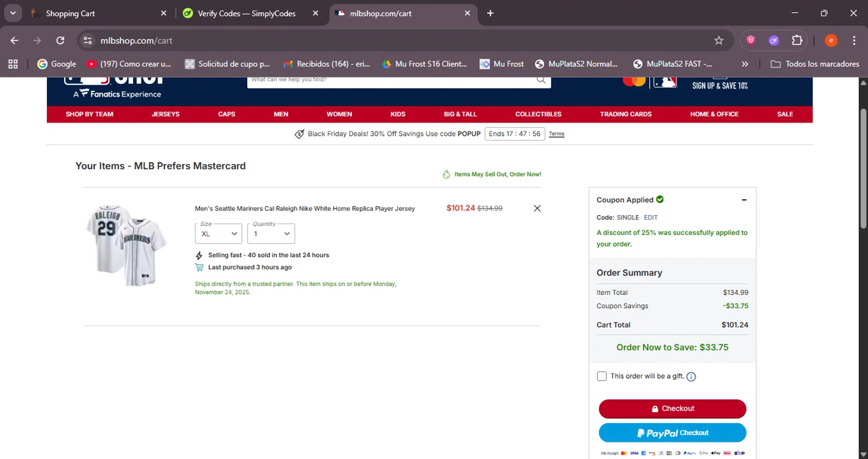Open the Sale menu
This screenshot has width=868, height=459.
pos(785,114)
